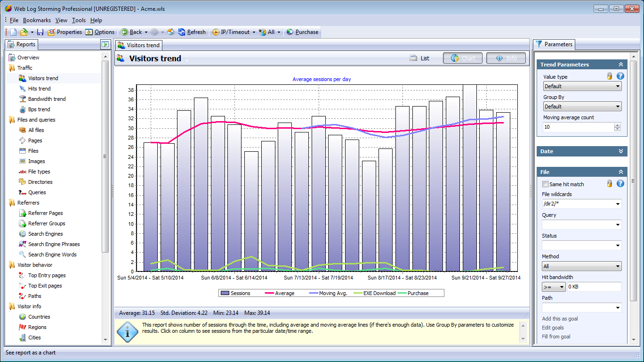Click the Search Engine Phrases icon
Viewport: 644px width, 362px height.
click(22, 244)
